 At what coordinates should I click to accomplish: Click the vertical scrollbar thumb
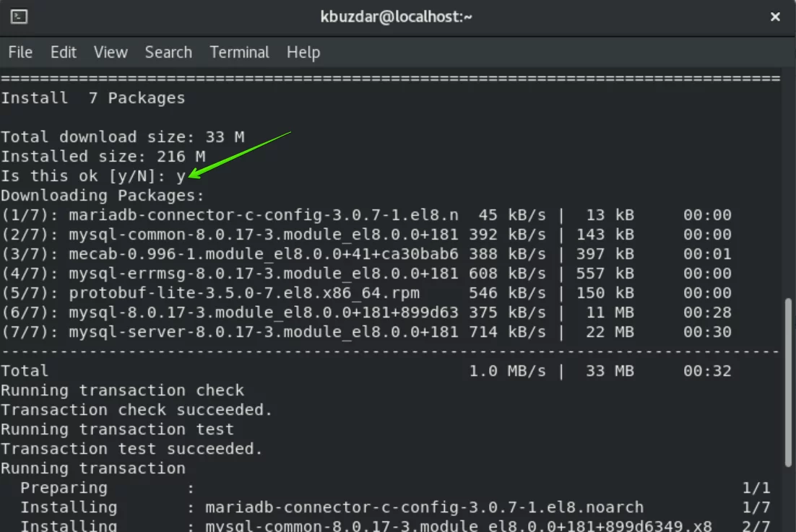(x=788, y=383)
